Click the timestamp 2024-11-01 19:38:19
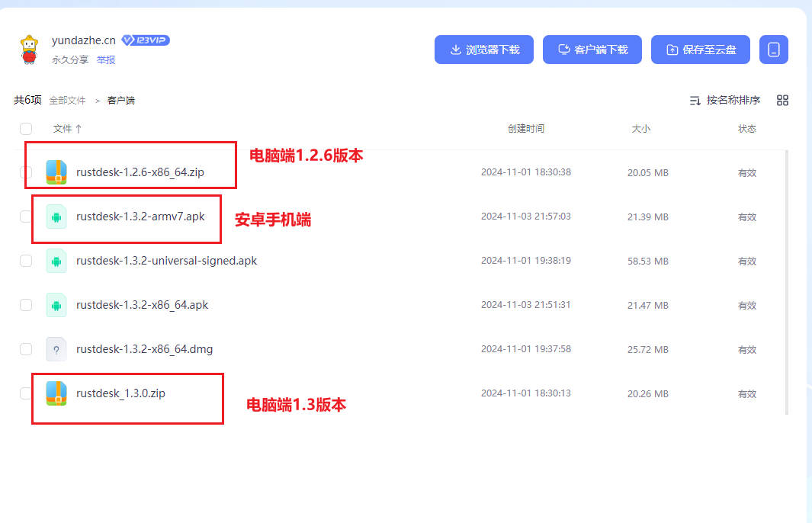Image resolution: width=812 pixels, height=523 pixels. [x=525, y=261]
